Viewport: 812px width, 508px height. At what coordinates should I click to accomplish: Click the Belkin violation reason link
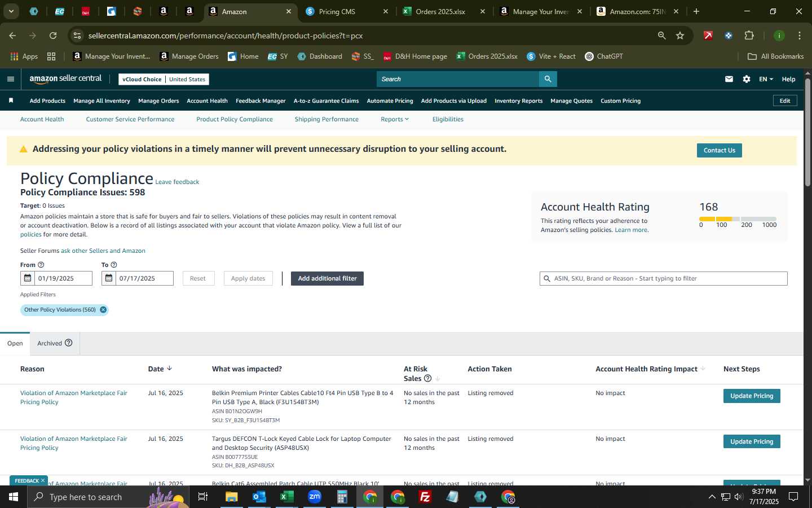pyautogui.click(x=74, y=397)
